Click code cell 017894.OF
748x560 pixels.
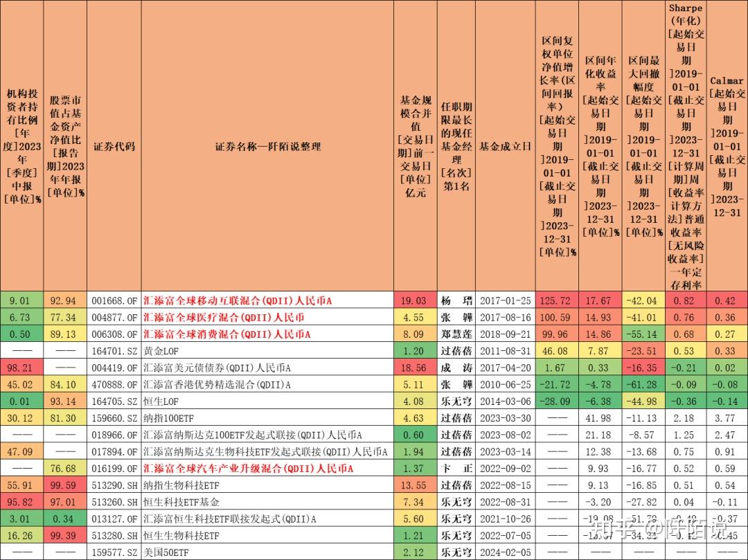pos(114,451)
